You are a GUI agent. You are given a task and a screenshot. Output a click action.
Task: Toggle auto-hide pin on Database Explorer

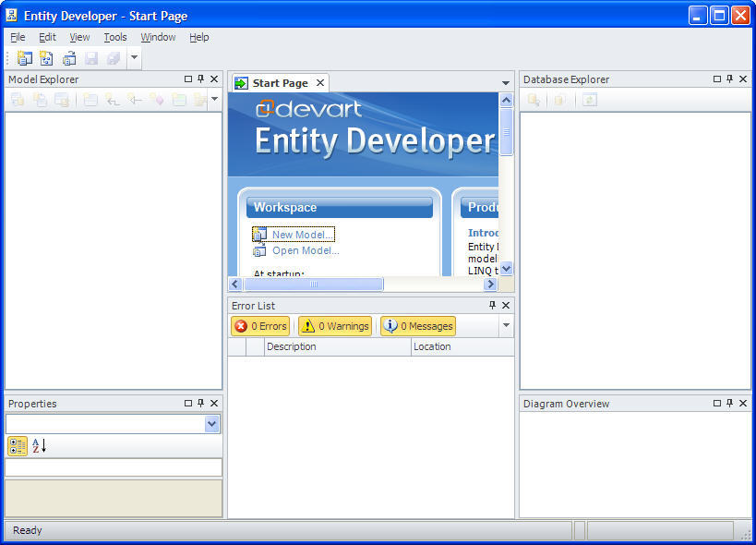point(730,79)
